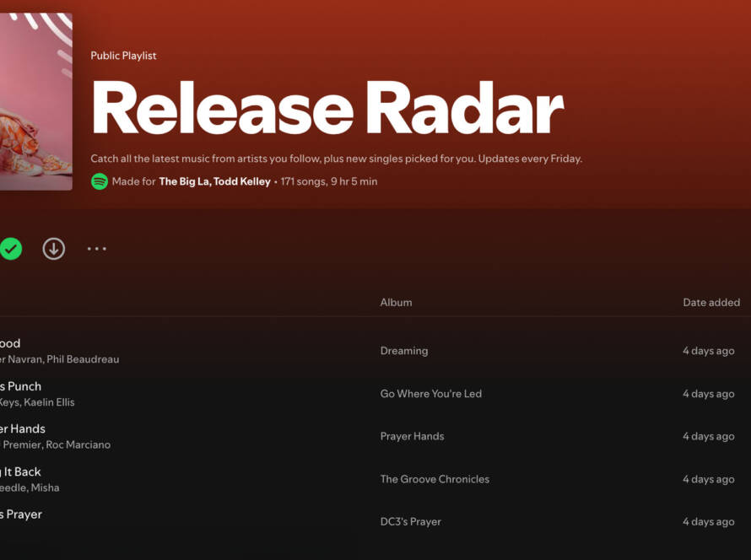Click the Spotify logo beside Made for
Screen dimensions: 751x560
point(100,181)
